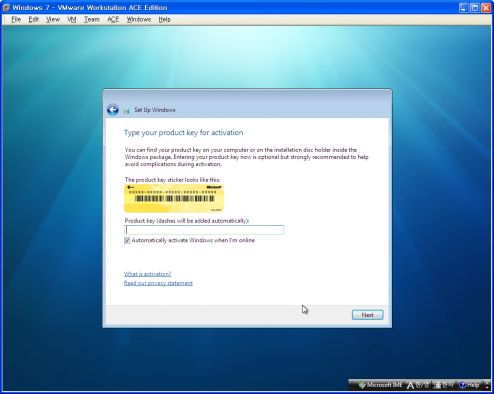Viewport: 494px width, 394px height.
Task: Open the What is activation? link
Action: 147,274
